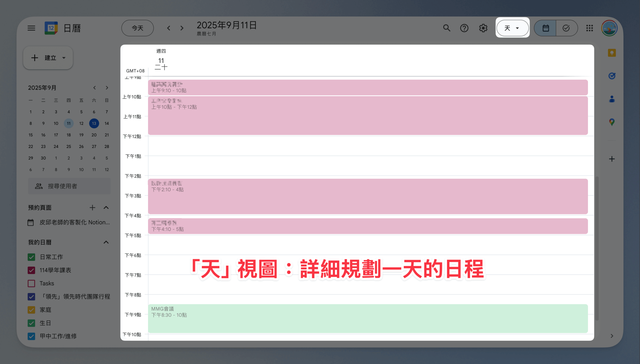Open the help question mark icon
640x364 pixels.
click(x=464, y=28)
